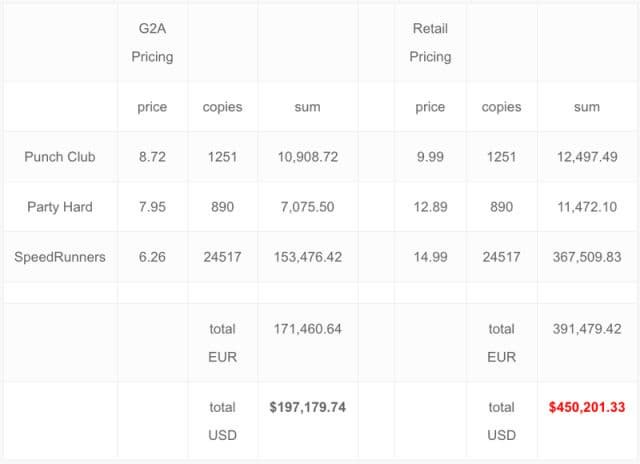Click Party Hard G2A price 7.95
This screenshot has width=640, height=464.
(x=152, y=207)
